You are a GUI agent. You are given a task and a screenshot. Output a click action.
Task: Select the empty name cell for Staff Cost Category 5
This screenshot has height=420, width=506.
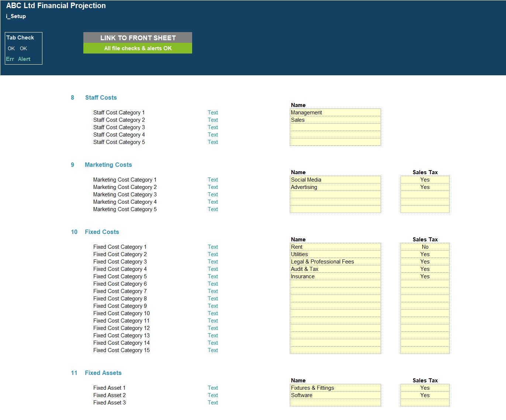(x=335, y=142)
